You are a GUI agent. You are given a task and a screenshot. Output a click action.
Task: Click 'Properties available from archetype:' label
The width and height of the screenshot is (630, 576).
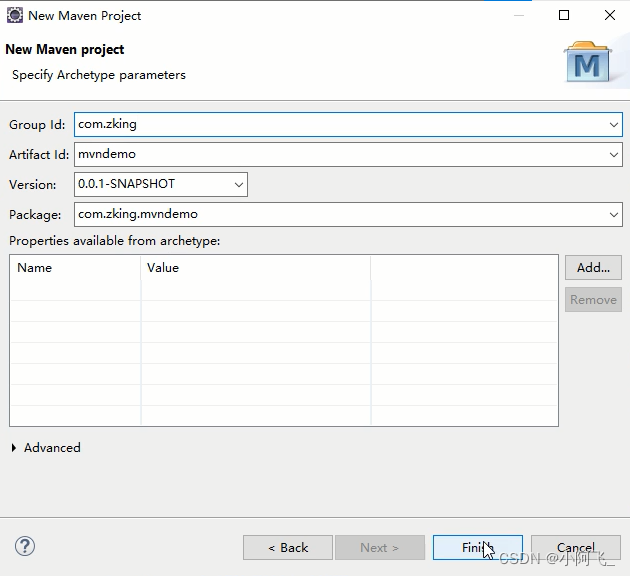tap(115, 241)
